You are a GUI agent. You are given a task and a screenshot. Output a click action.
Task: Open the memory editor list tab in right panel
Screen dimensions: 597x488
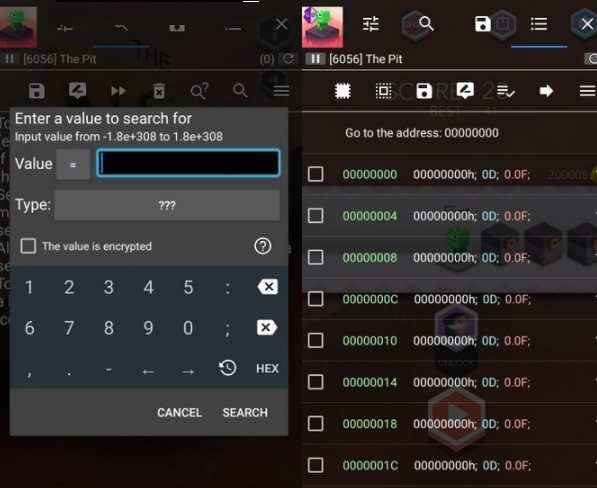539,24
